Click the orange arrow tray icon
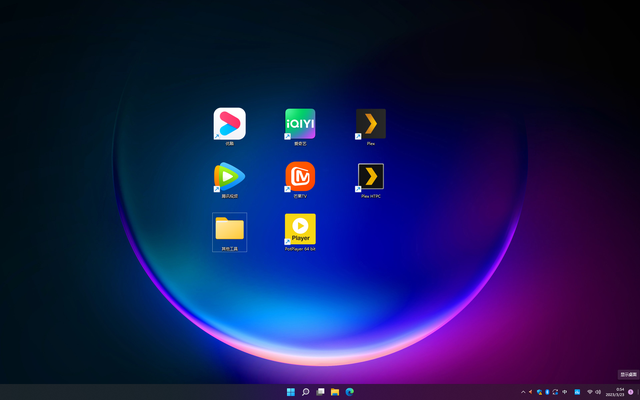 coord(531,392)
